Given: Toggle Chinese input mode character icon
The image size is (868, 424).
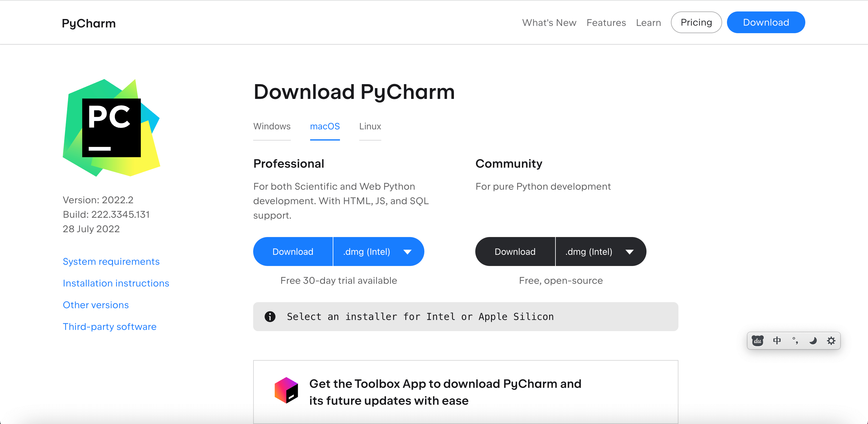Looking at the screenshot, I should tap(777, 340).
